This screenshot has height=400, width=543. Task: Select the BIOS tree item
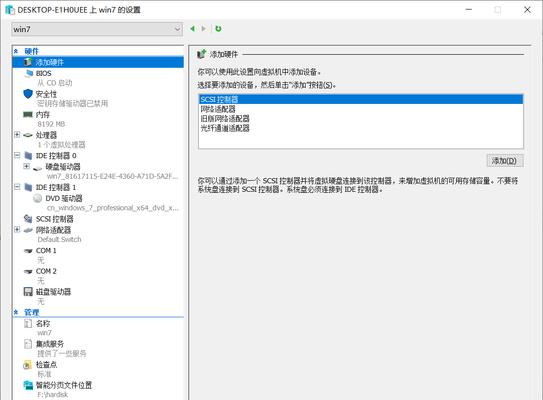point(44,73)
